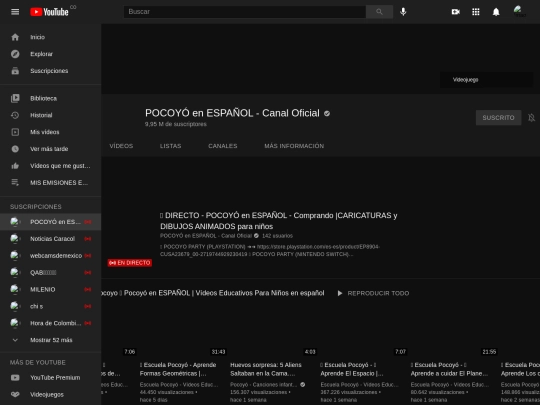
Task: Open POCOYÓ en ES... subscription
Action: pyautogui.click(x=50, y=222)
